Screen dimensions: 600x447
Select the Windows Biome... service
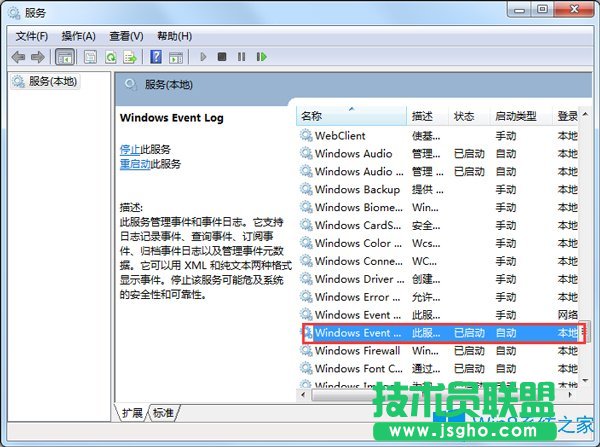439,207
